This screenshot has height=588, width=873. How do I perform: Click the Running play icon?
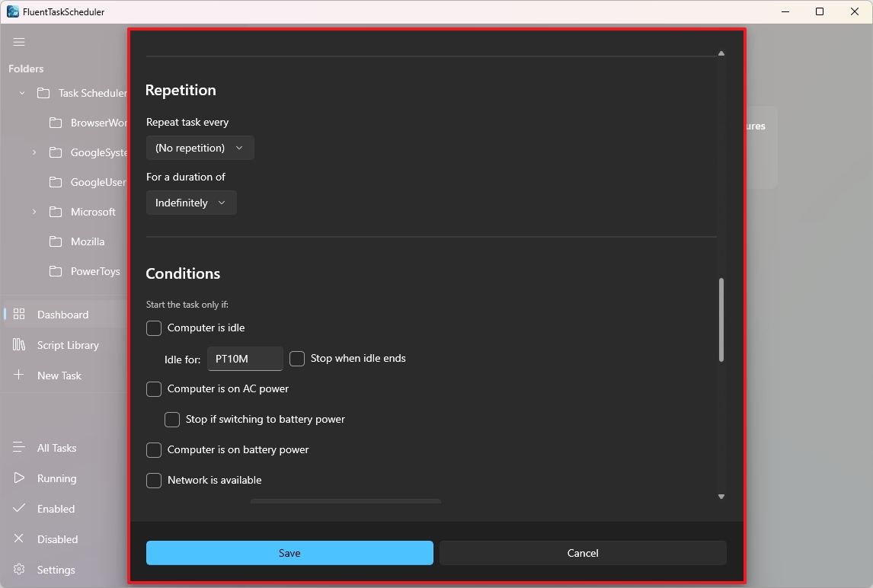point(19,478)
